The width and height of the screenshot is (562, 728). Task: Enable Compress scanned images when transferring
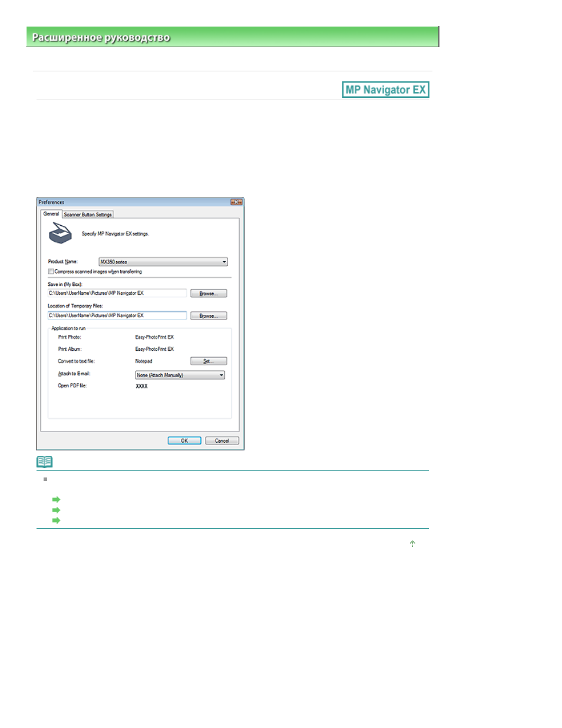pyautogui.click(x=51, y=272)
